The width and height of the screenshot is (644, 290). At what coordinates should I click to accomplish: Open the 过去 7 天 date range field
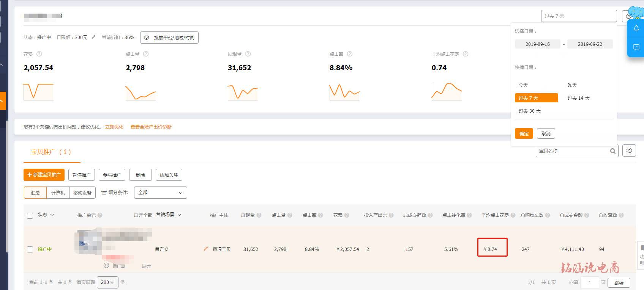(x=579, y=16)
